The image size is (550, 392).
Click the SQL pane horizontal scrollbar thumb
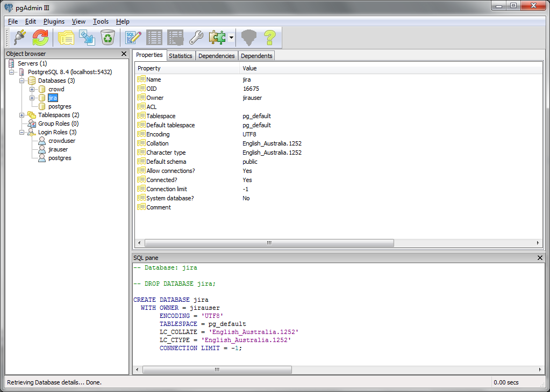click(217, 369)
